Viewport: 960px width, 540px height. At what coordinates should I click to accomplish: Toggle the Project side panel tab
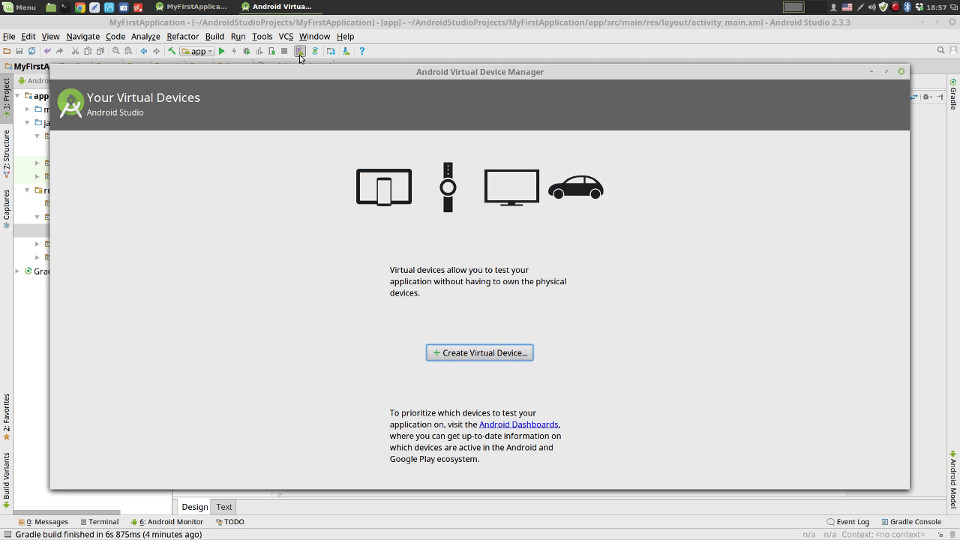point(7,98)
